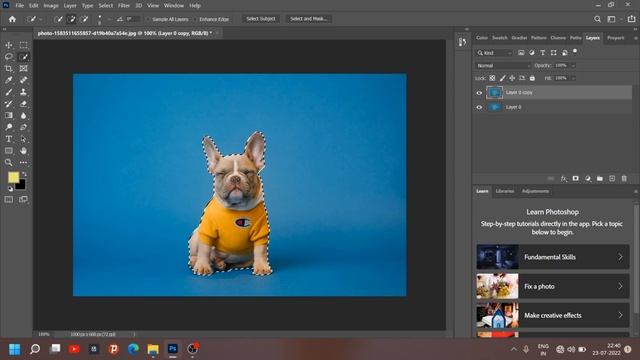Enable the Enhance Edge checkbox
The width and height of the screenshot is (640, 360).
[x=195, y=19]
